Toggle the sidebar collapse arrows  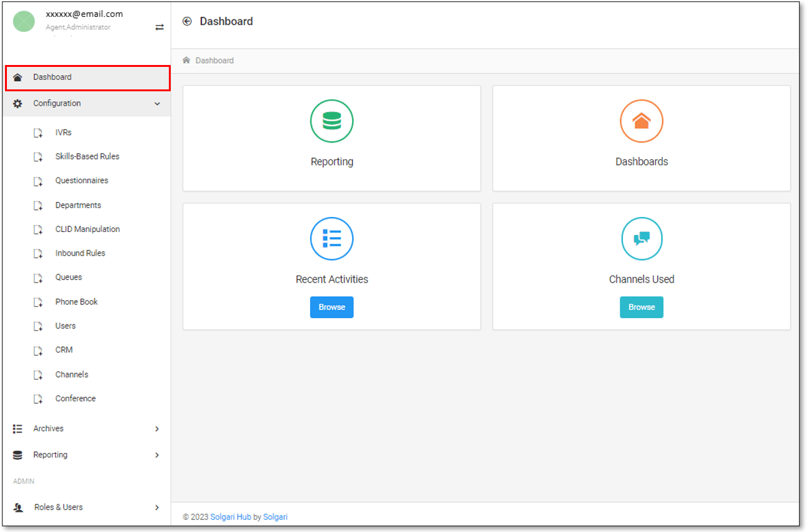(159, 27)
